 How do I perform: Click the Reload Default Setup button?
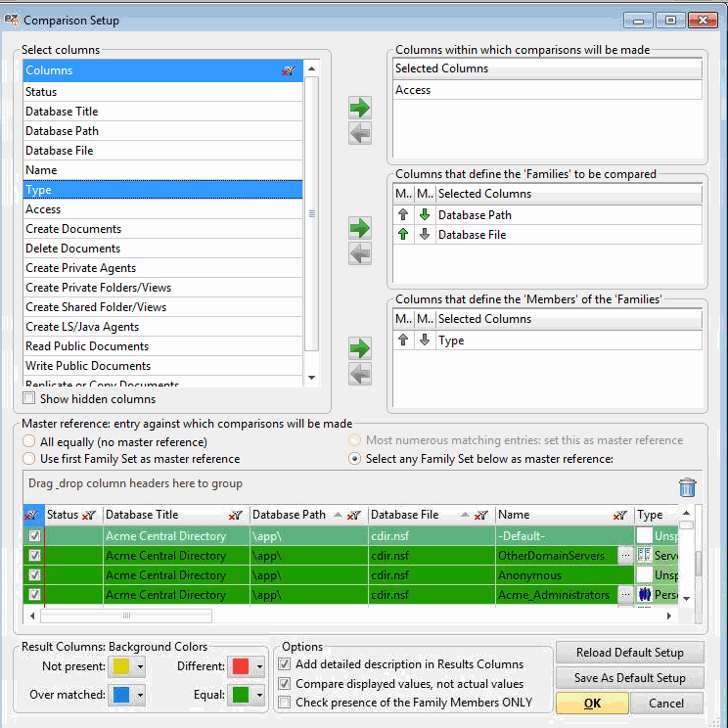tap(629, 653)
